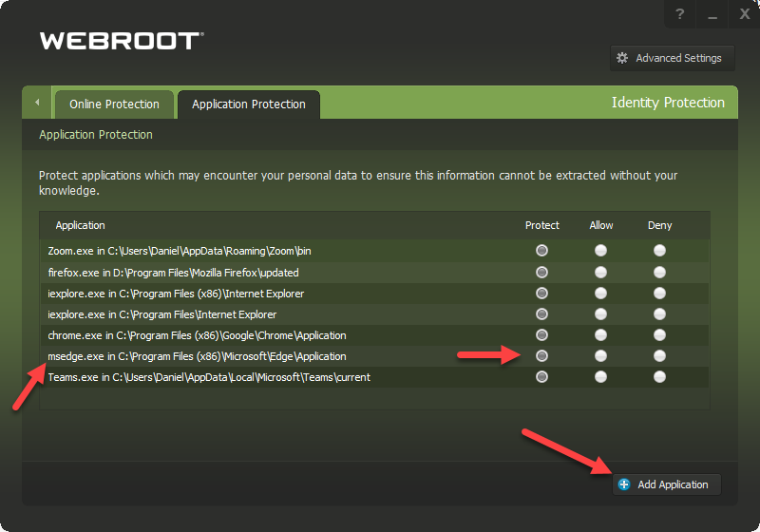760x532 pixels.
Task: Click the Protect column header
Action: point(541,225)
